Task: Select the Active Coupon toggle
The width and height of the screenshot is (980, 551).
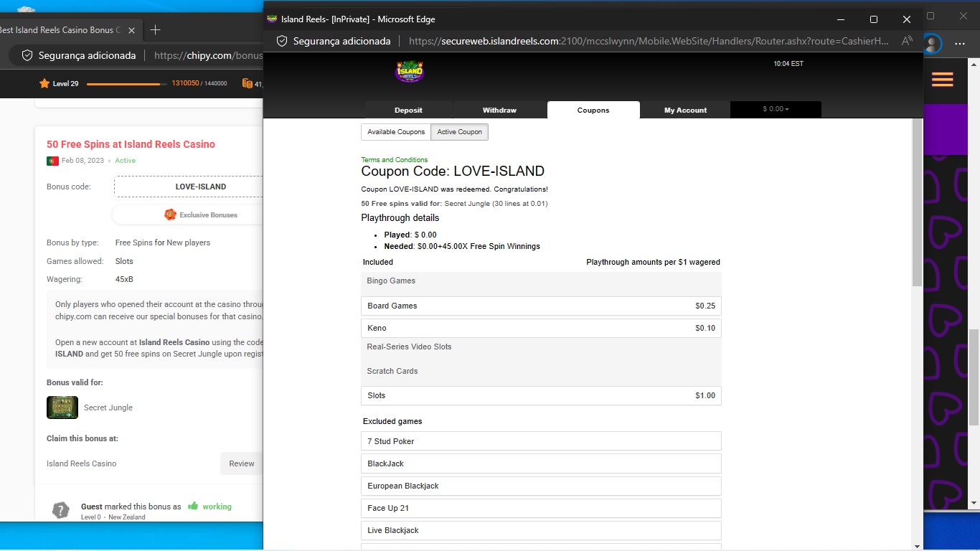Action: coord(459,132)
